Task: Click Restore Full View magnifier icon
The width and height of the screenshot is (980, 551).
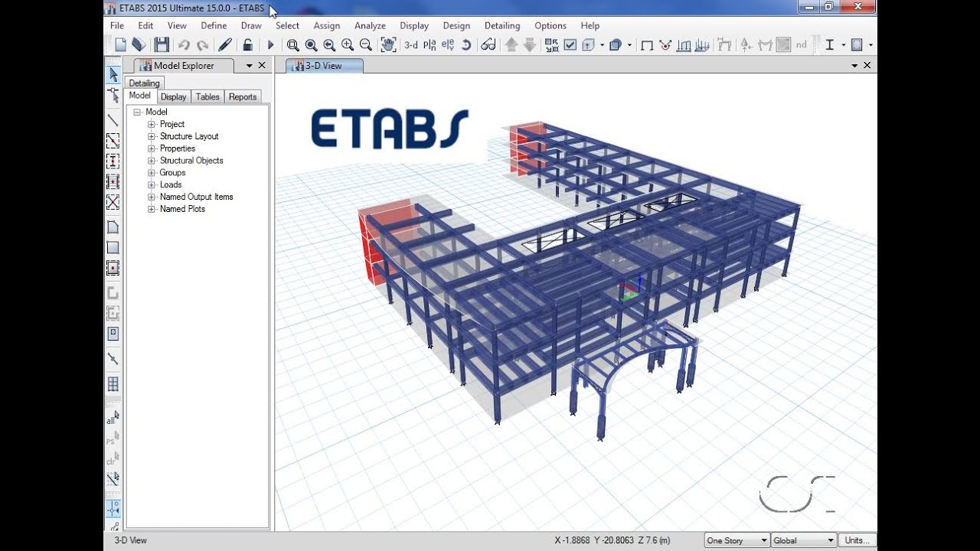Action: 311,45
